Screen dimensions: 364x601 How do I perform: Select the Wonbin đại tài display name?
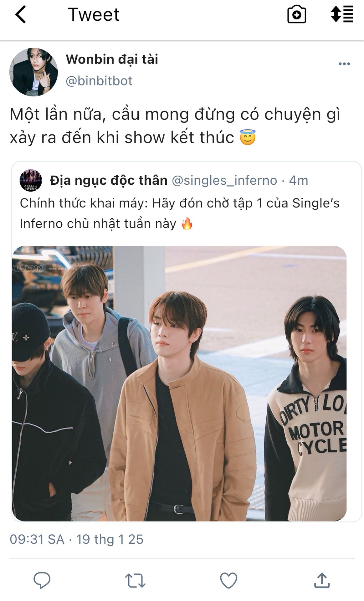click(112, 59)
